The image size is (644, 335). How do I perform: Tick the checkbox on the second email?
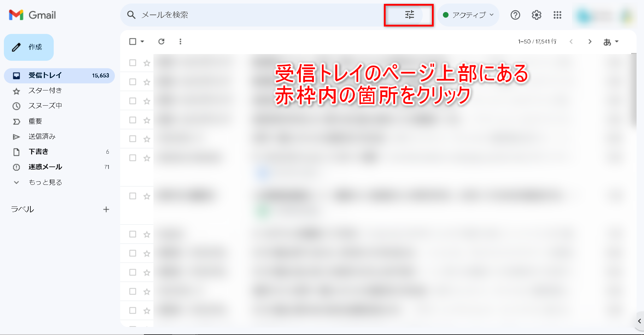tap(133, 82)
